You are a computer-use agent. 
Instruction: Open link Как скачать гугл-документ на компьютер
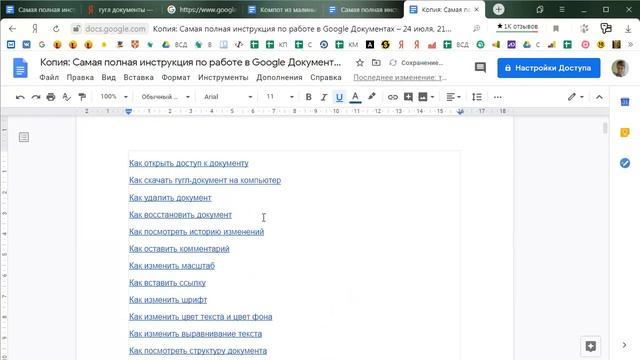click(205, 180)
